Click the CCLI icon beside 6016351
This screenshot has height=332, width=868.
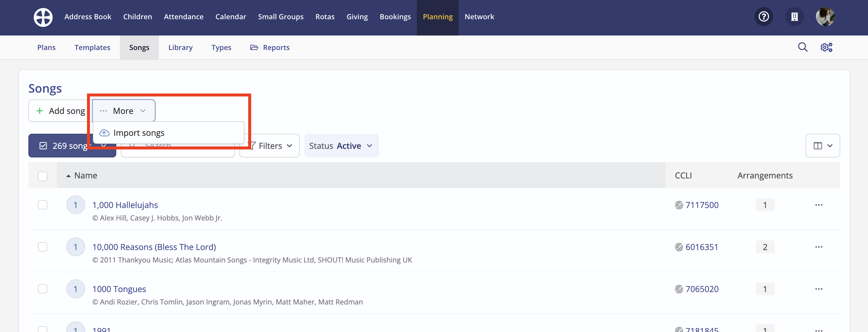pos(679,247)
